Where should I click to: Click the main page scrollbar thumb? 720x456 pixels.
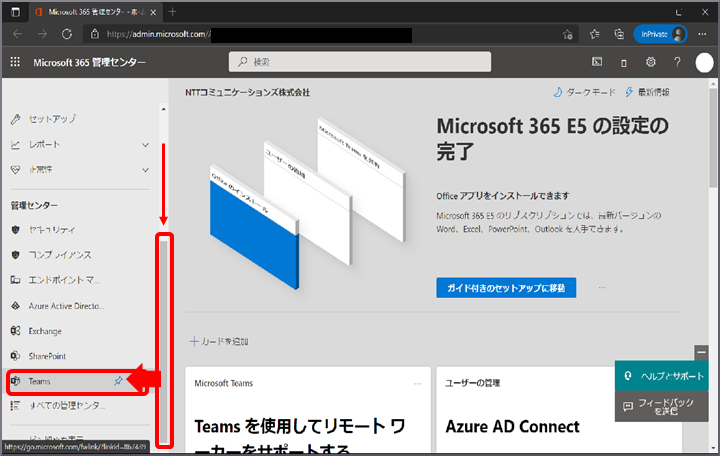click(713, 138)
